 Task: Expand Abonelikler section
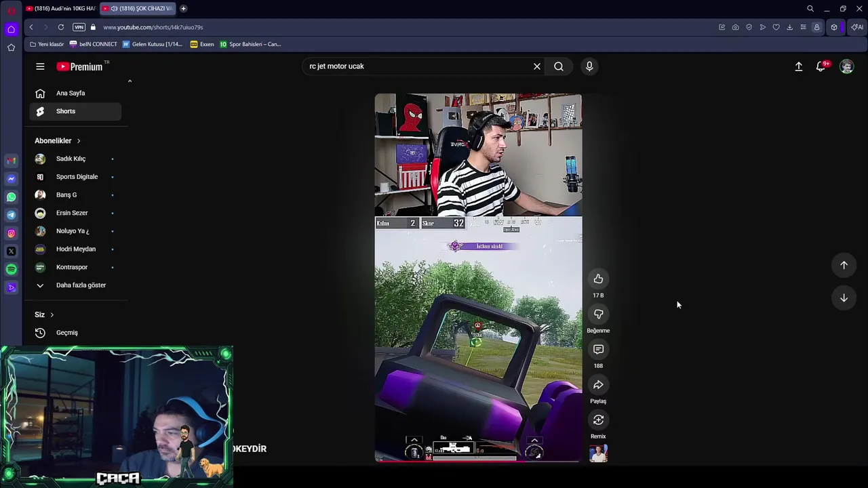tap(58, 141)
